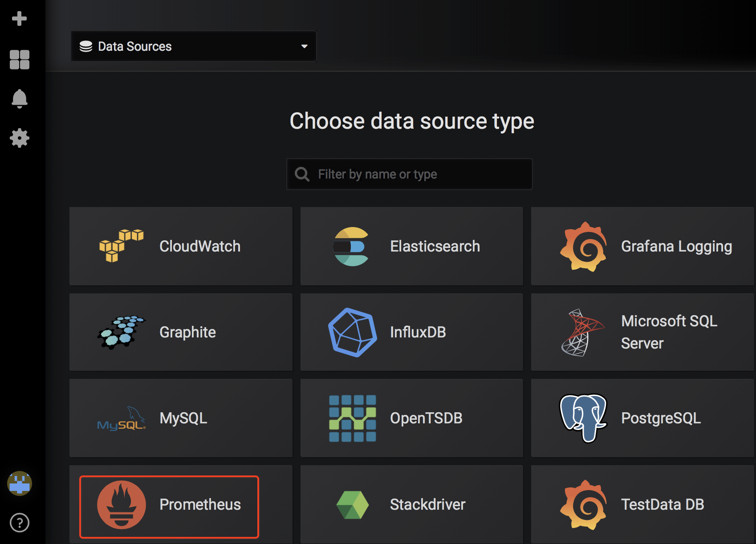756x544 pixels.
Task: Click the InfluxDB hexagon logo
Action: click(351, 332)
